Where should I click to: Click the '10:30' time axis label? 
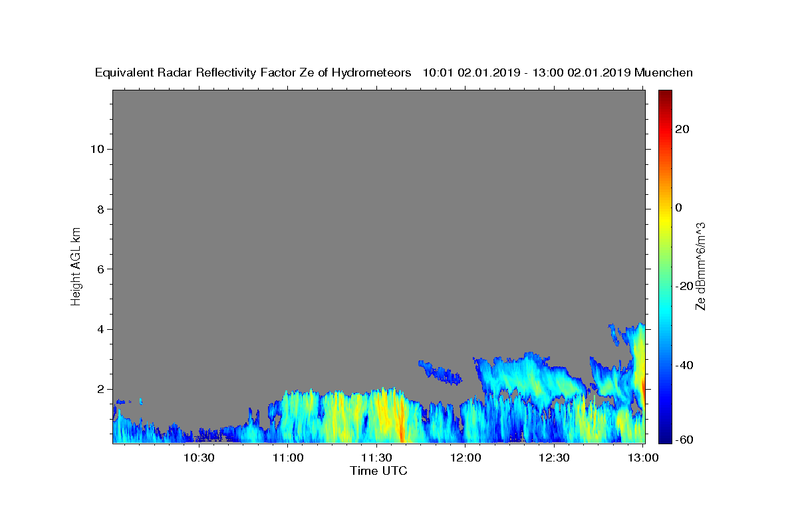click(198, 458)
